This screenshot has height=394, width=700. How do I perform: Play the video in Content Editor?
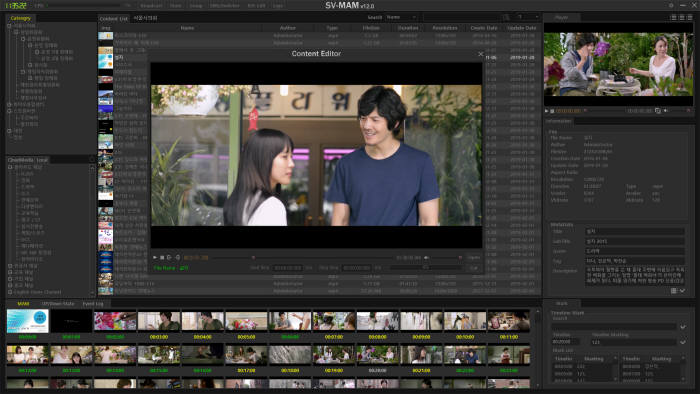[155, 257]
